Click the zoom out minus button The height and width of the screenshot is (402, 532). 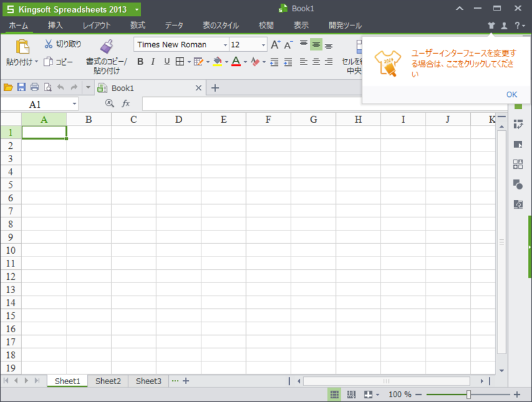(x=418, y=395)
